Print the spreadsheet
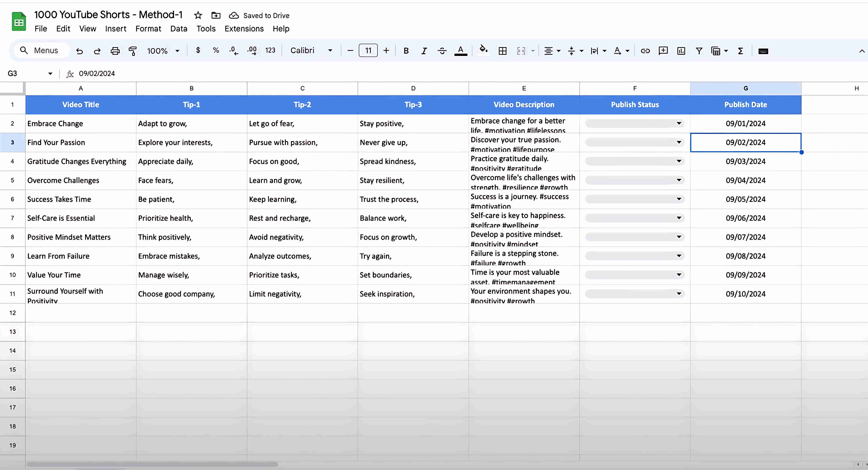The image size is (868, 470). (115, 51)
